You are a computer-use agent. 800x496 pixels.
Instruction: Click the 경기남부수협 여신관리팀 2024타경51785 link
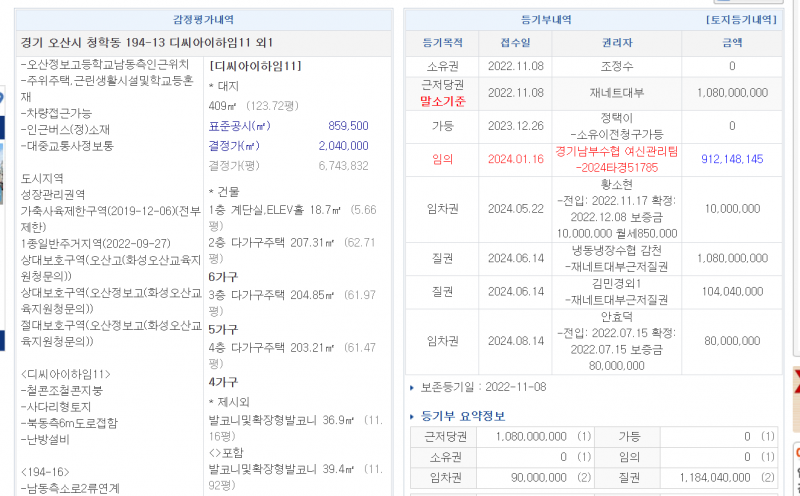(x=616, y=159)
